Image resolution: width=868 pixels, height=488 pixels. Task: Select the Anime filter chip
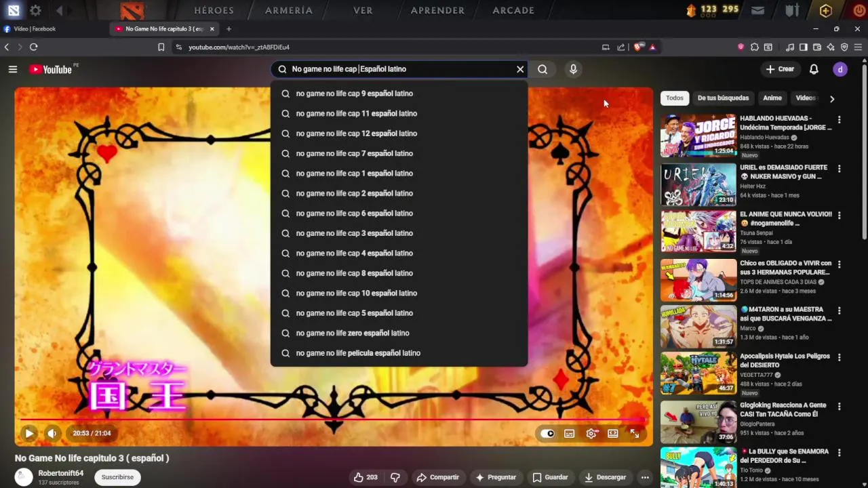point(772,98)
